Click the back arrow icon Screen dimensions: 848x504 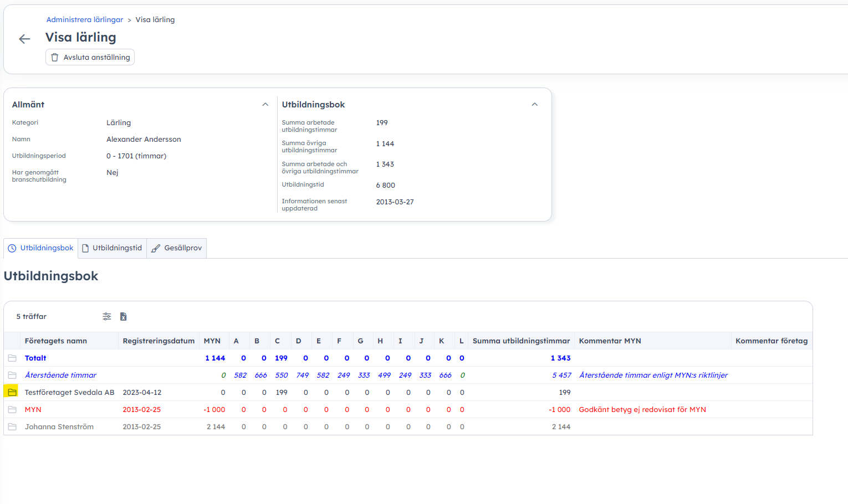[x=24, y=39]
